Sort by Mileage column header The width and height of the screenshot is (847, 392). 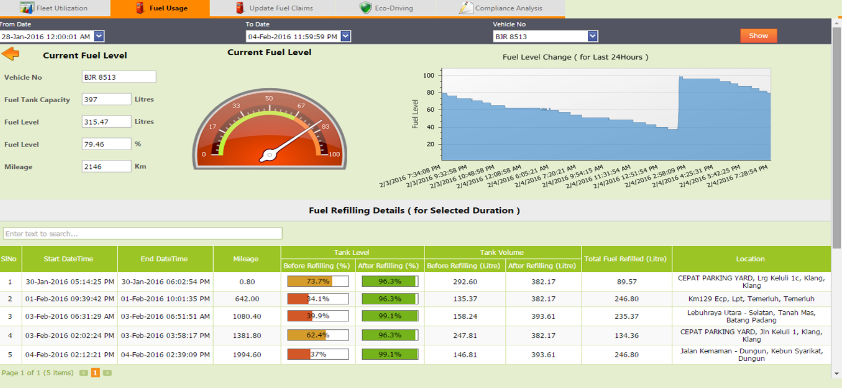(x=246, y=259)
